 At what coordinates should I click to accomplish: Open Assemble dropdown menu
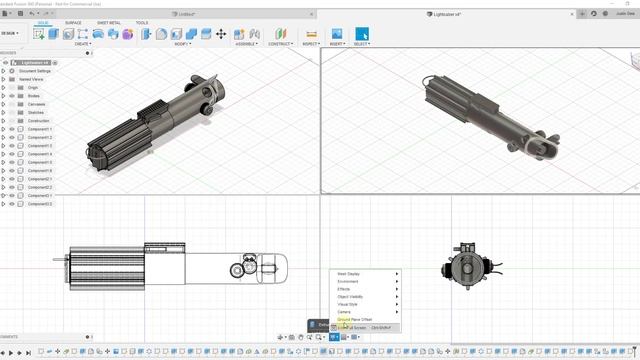(247, 44)
